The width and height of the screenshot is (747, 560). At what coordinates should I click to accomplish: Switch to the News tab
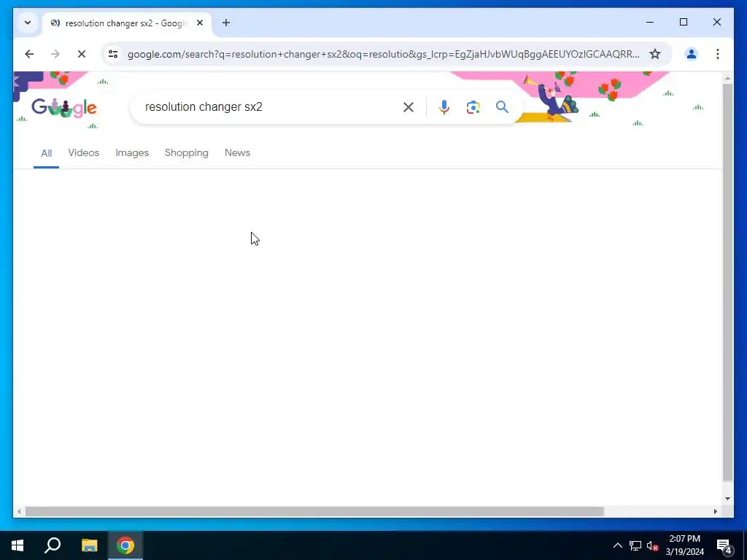[x=237, y=153]
